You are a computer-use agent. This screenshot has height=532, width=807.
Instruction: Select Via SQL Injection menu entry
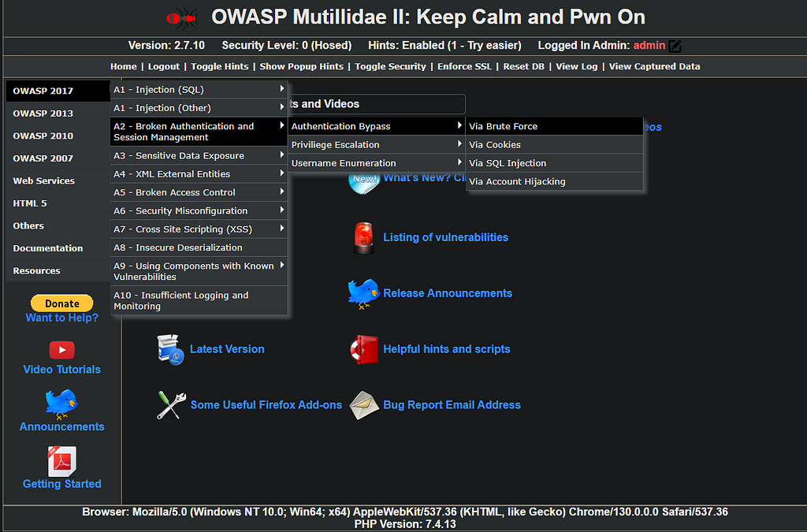(x=554, y=163)
